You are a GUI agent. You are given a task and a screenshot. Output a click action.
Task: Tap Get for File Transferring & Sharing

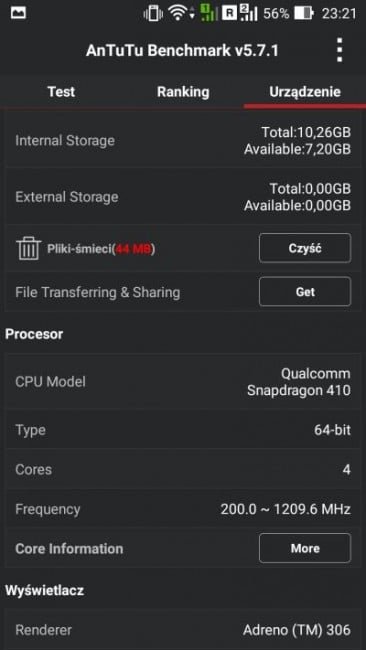tap(305, 291)
